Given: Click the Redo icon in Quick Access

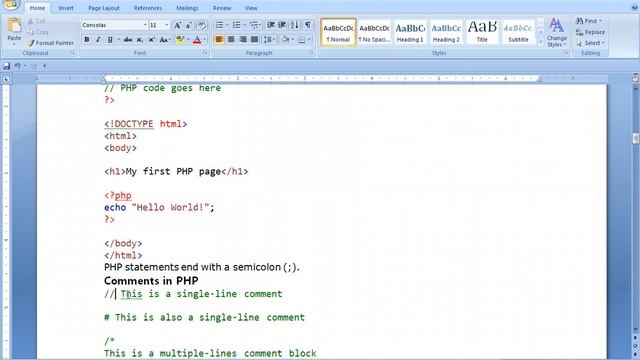Looking at the screenshot, I should pyautogui.click(x=33, y=66).
